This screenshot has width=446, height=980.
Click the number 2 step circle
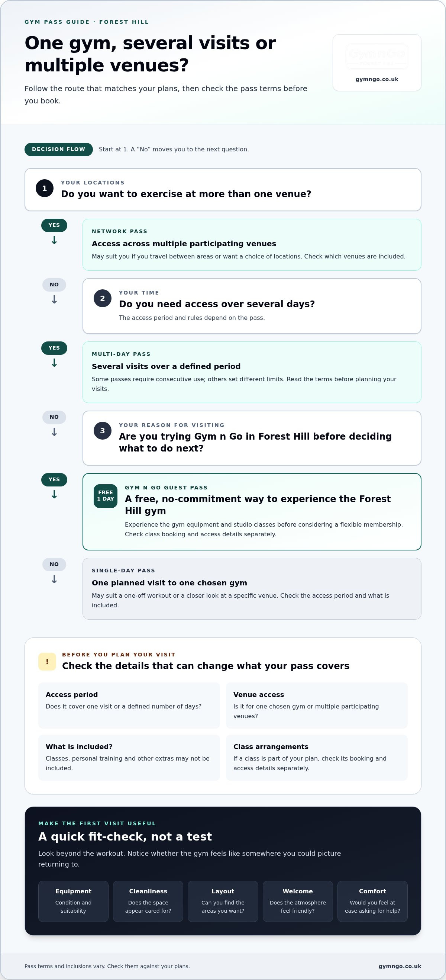pyautogui.click(x=102, y=298)
